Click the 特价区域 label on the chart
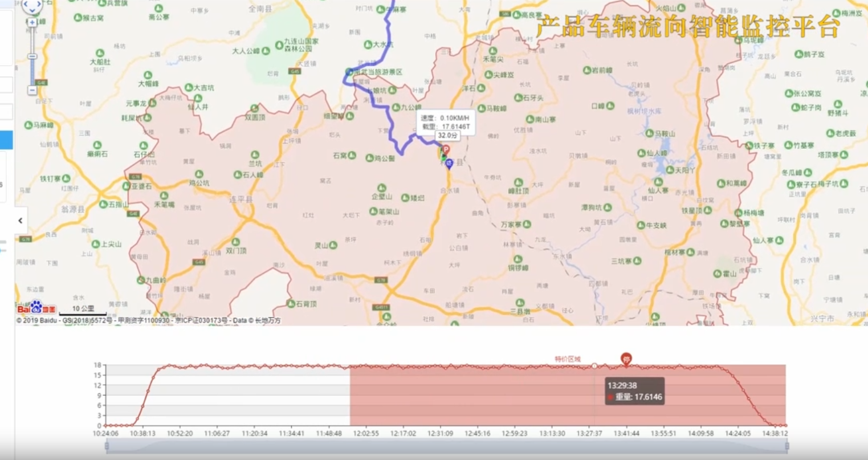868x460 pixels. [x=568, y=359]
